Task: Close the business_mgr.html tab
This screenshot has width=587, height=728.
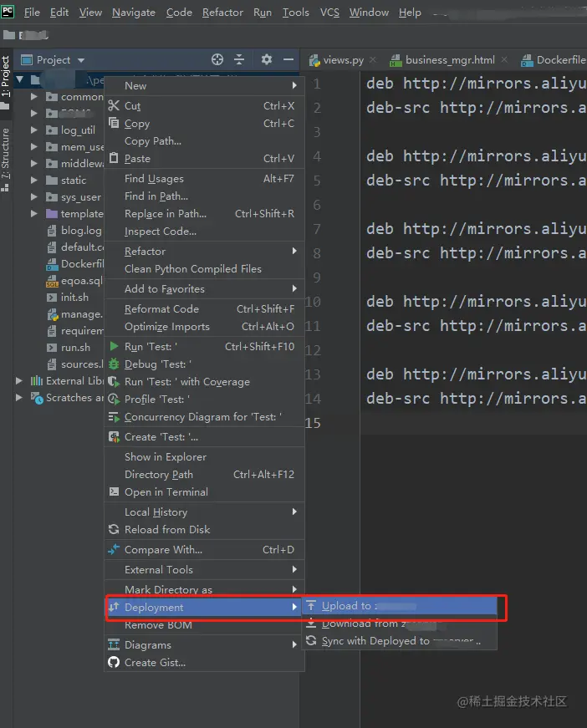Action: pos(504,60)
